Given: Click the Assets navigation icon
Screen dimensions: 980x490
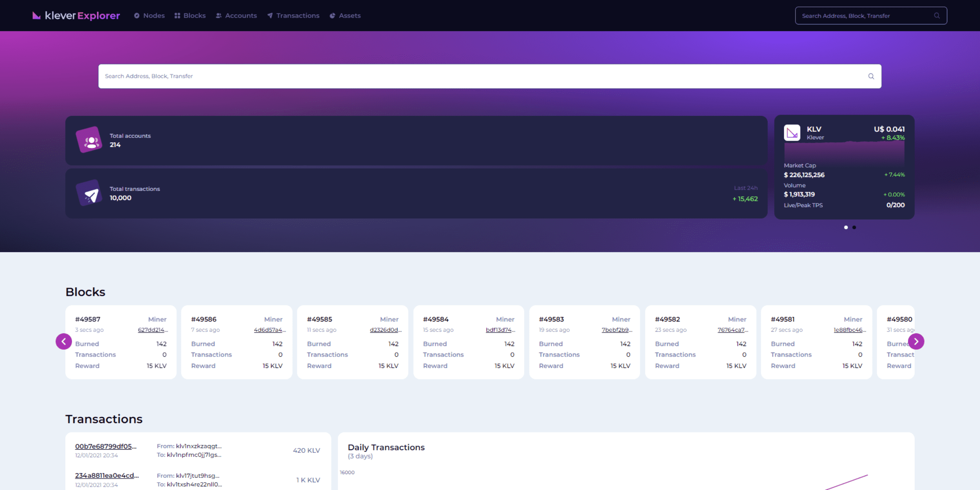Looking at the screenshot, I should 332,15.
